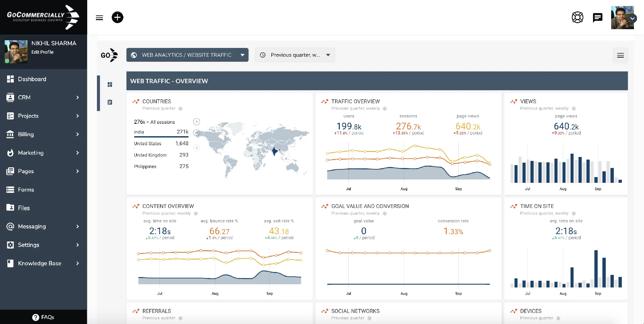Zoom out on the countries map
644x324 pixels.
pos(197,133)
